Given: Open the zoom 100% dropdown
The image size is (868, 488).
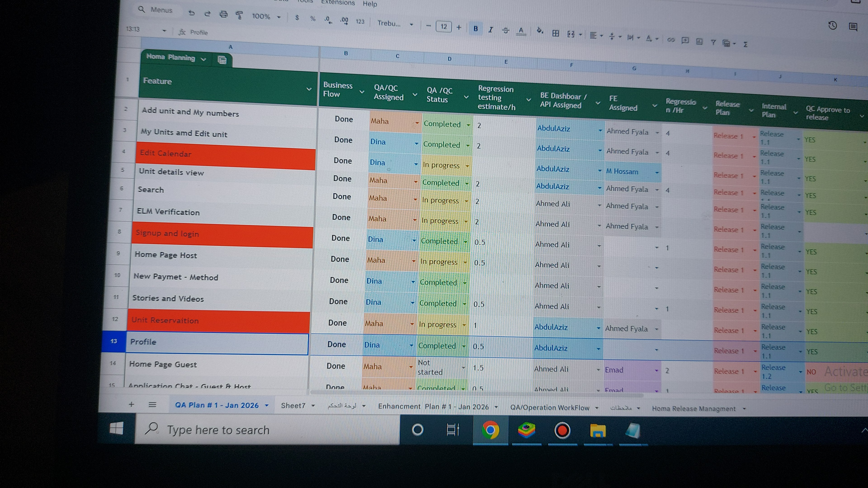Looking at the screenshot, I should click(x=266, y=16).
